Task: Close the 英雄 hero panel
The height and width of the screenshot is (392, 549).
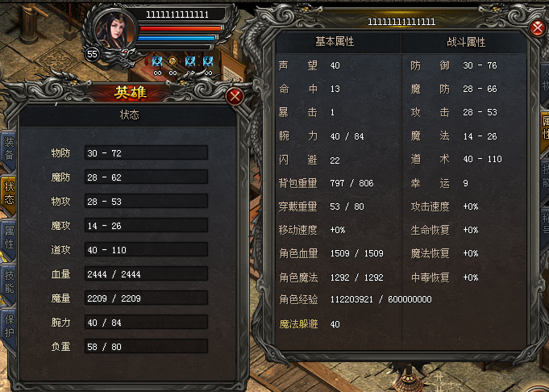Action: (235, 96)
